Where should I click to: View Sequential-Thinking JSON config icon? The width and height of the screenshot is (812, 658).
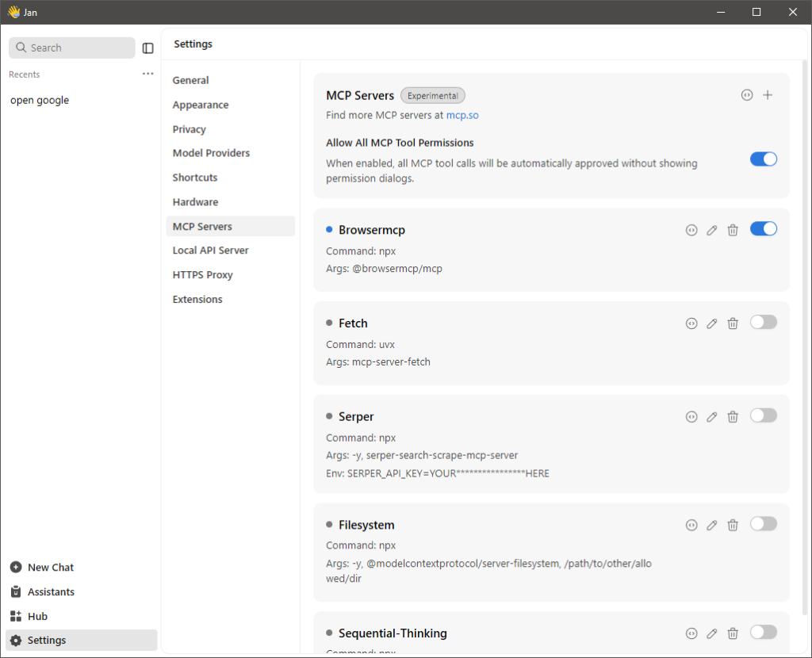[691, 633]
